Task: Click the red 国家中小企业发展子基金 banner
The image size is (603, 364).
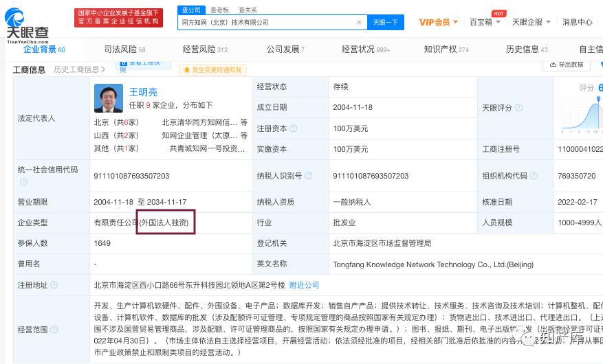Action: click(x=118, y=18)
